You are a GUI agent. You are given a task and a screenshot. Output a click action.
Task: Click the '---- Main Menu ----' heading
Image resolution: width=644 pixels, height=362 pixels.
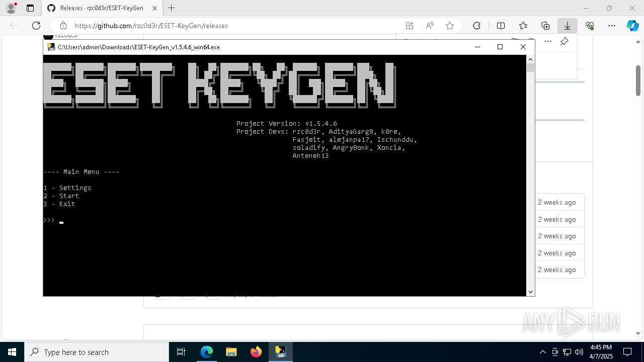[x=82, y=171]
